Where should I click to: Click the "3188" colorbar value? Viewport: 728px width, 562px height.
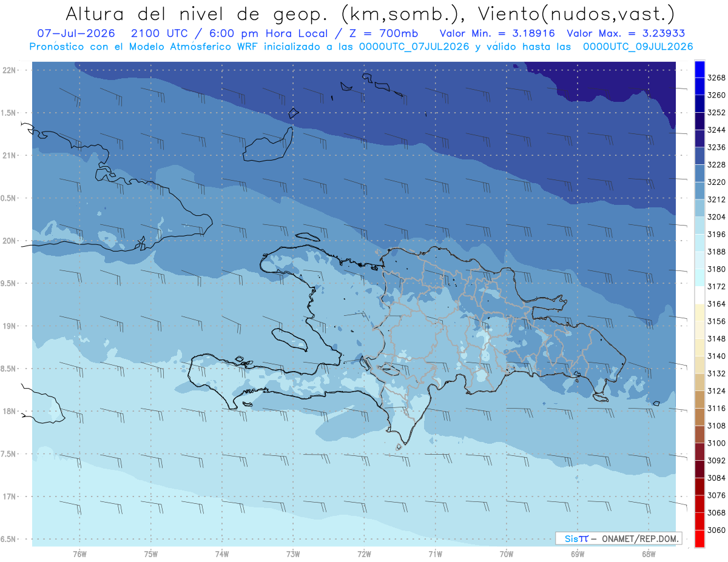point(716,252)
